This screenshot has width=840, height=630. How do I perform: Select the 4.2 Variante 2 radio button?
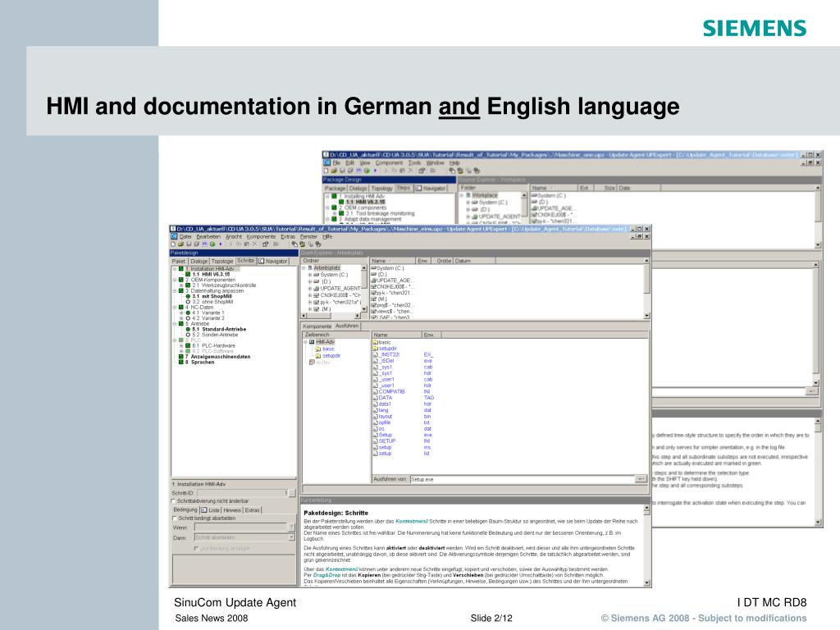pos(188,318)
